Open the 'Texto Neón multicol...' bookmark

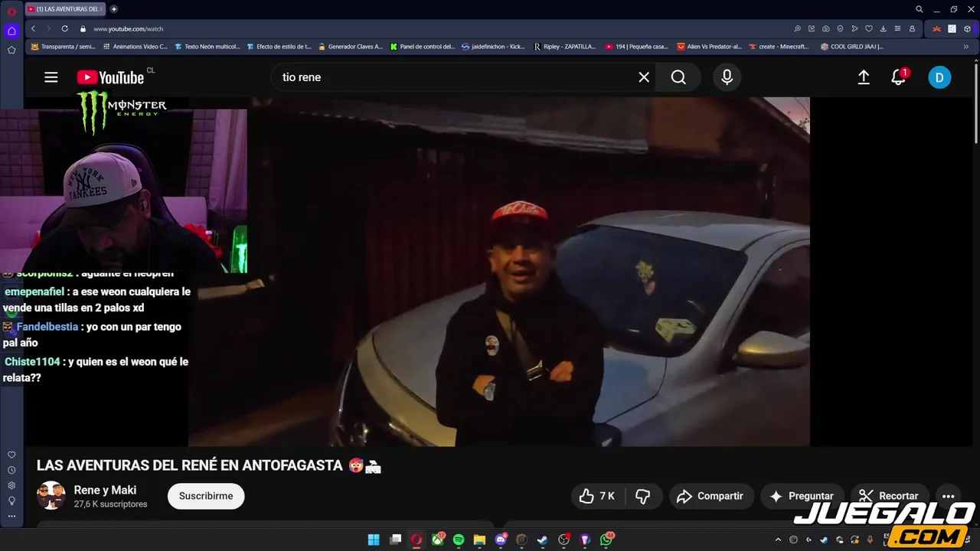[x=207, y=47]
